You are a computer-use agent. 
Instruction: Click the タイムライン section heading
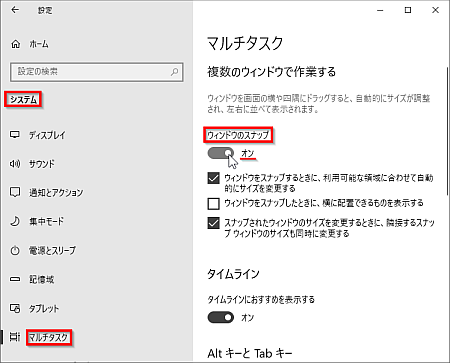tap(233, 274)
